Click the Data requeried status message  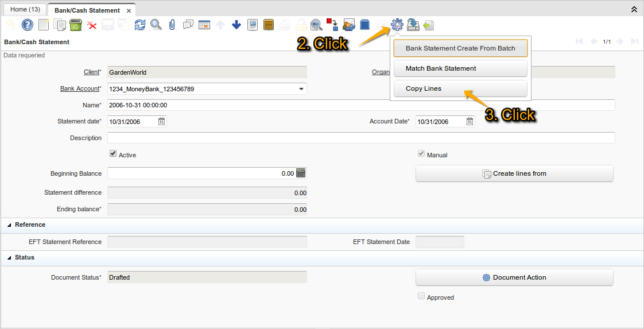[24, 55]
